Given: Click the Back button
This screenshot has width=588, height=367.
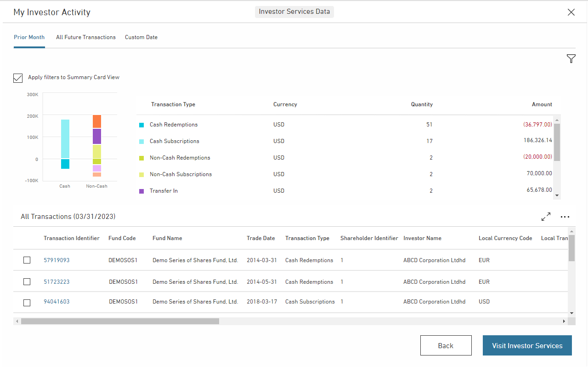Looking at the screenshot, I should coord(446,345).
